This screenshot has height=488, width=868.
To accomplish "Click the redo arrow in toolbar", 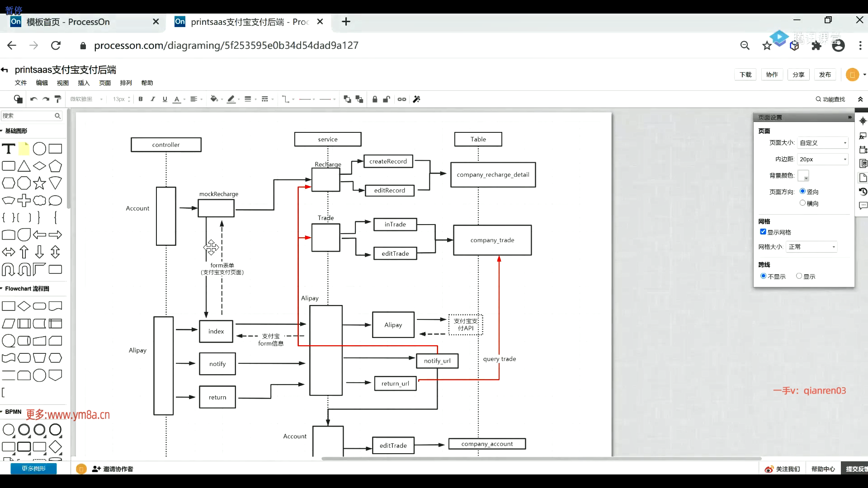I will tap(46, 99).
